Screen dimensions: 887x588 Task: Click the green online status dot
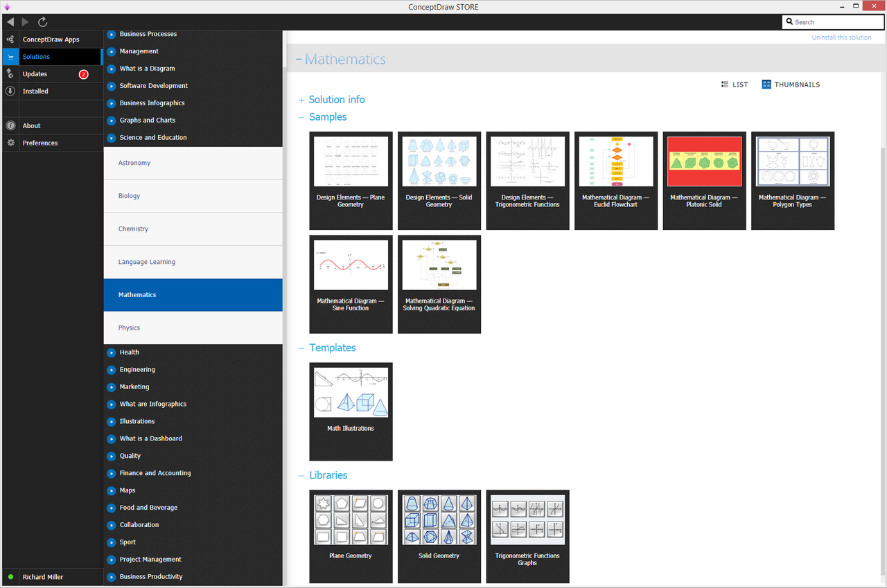click(10, 577)
